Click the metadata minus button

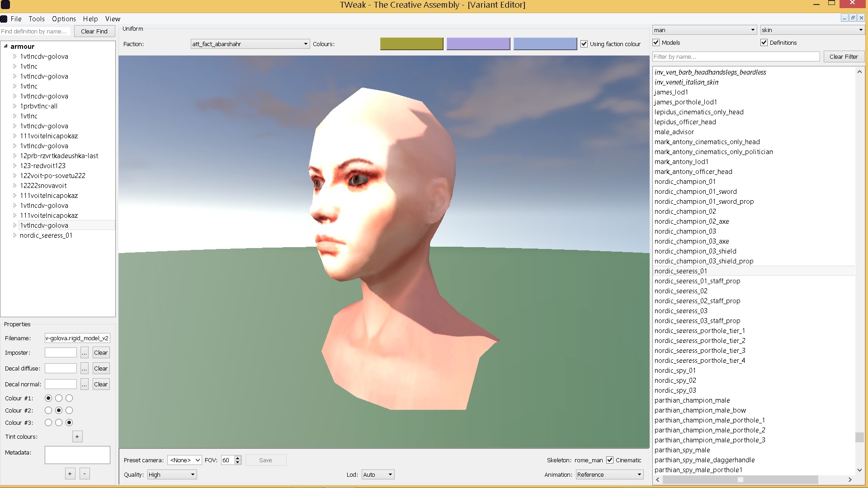(85, 474)
